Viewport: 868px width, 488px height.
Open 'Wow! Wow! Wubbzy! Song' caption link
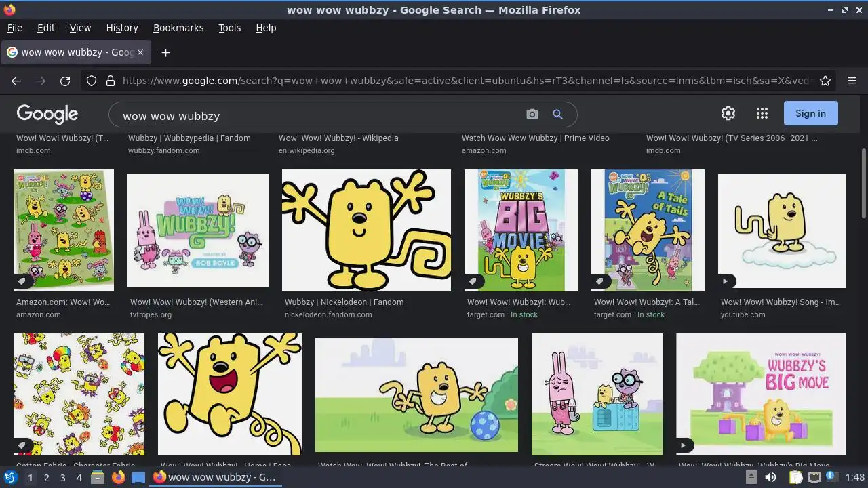point(781,302)
